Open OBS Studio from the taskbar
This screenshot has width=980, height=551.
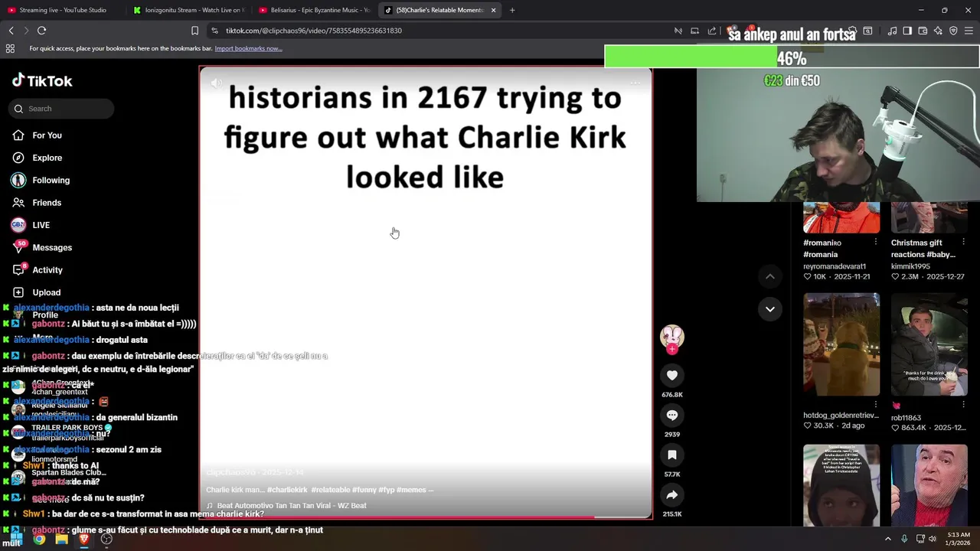(106, 539)
